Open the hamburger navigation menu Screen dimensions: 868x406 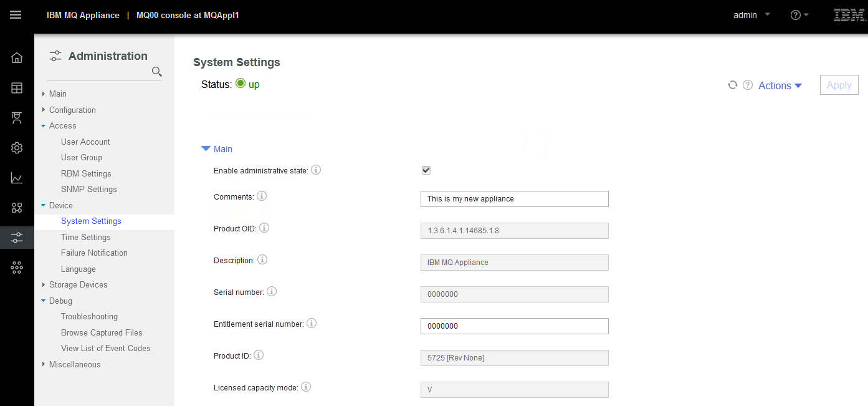16,15
